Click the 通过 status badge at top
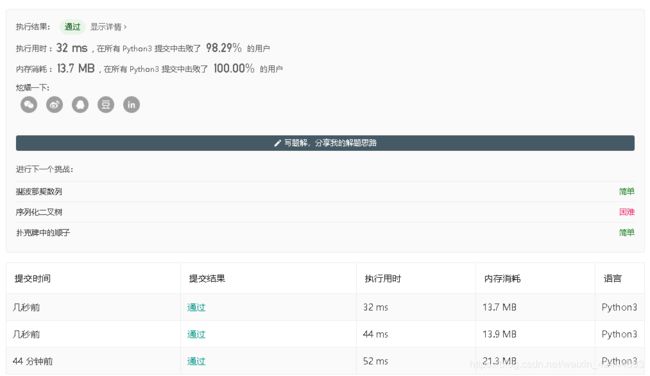The height and width of the screenshot is (376, 650). (x=72, y=27)
